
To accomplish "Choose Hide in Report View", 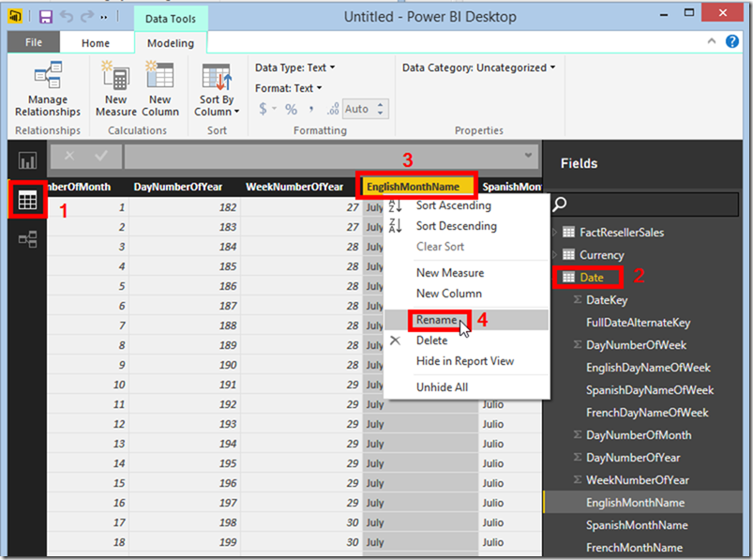I will coord(465,361).
